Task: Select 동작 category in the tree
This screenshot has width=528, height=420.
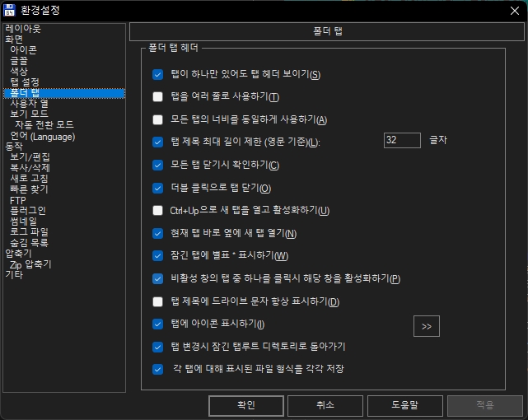Action: tap(14, 147)
